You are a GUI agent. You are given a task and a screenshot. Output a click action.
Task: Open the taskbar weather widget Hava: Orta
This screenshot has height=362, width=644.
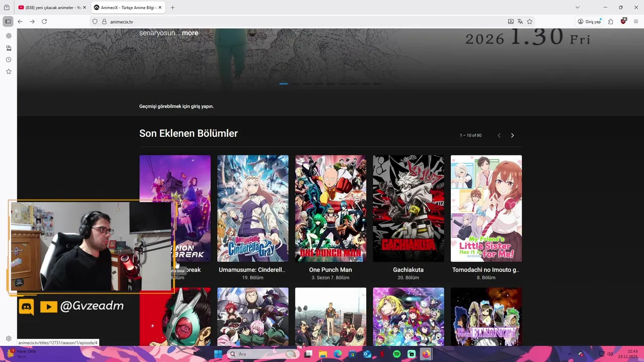tap(21, 353)
